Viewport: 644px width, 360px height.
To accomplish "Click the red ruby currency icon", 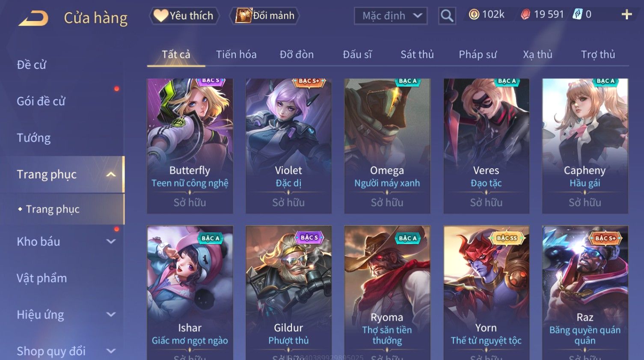I will tap(525, 15).
